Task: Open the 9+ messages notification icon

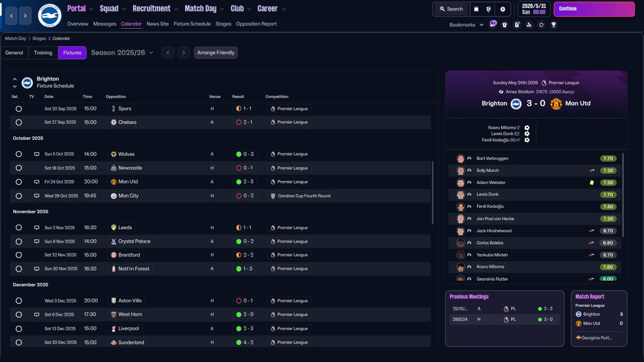Action: 493,24
